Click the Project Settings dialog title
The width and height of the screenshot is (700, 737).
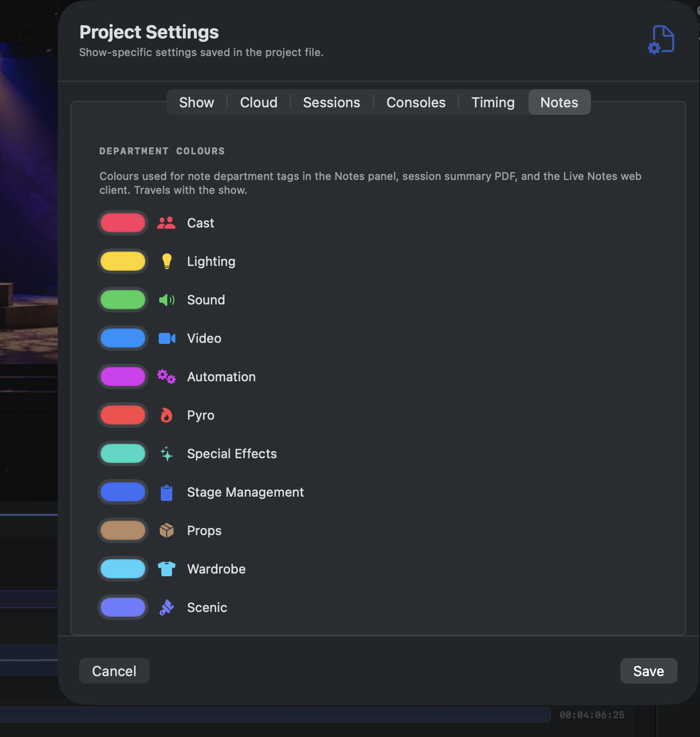pos(149,32)
